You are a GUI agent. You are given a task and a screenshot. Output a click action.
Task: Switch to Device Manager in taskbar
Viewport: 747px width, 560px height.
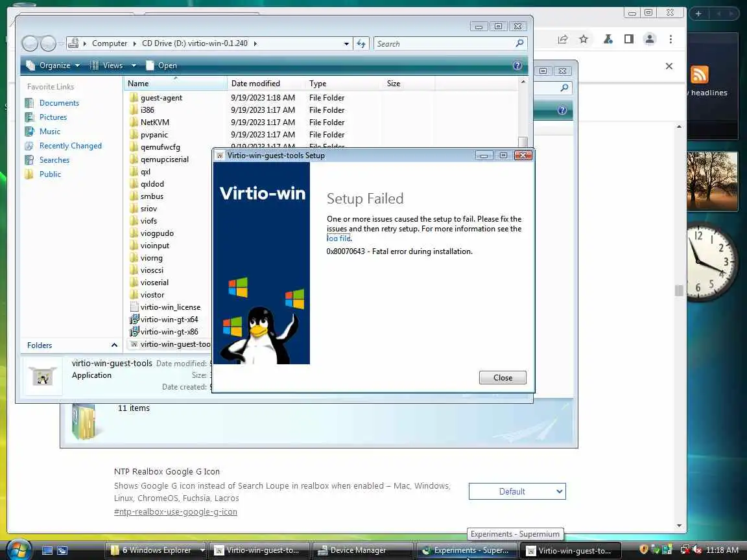coord(362,550)
